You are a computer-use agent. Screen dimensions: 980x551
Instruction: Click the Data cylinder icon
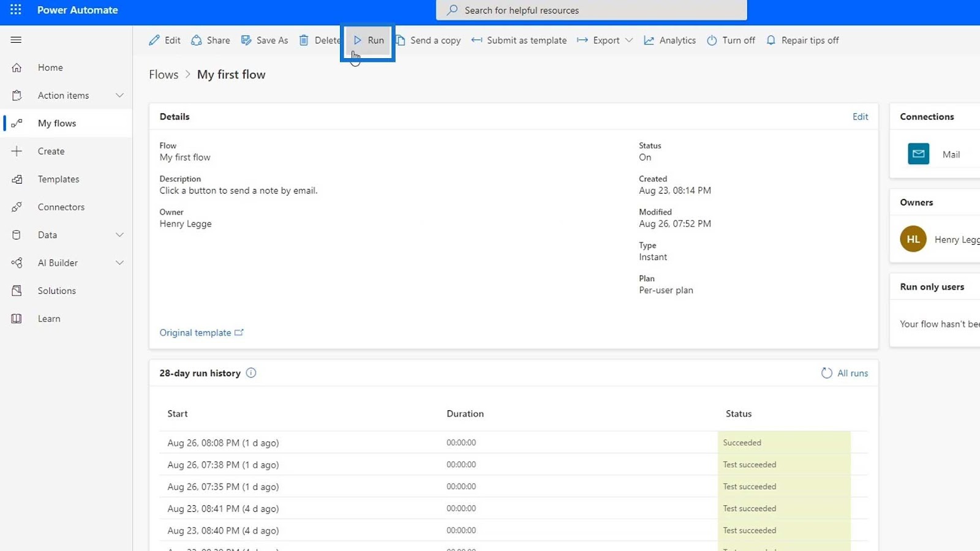coord(17,235)
